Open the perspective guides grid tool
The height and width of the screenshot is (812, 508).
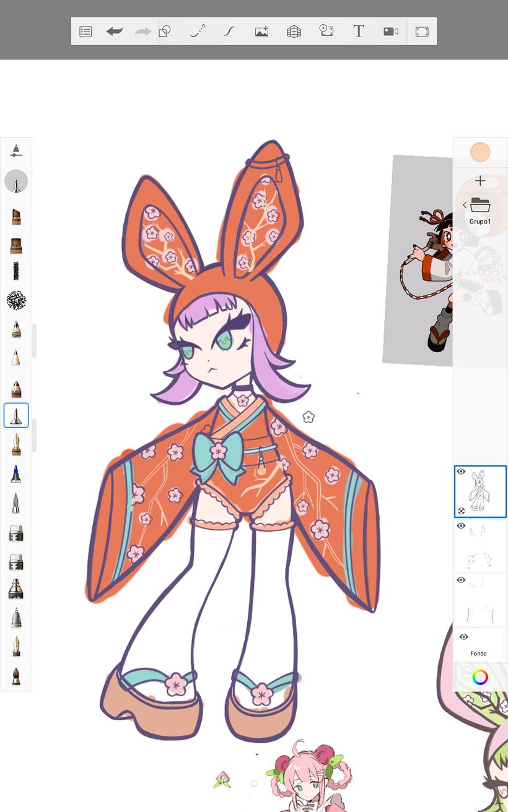(x=294, y=31)
